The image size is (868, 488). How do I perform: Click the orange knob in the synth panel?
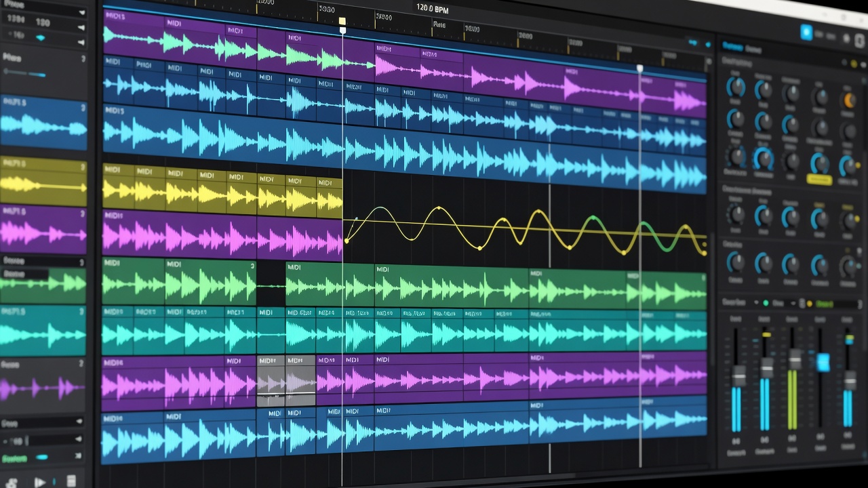848,100
